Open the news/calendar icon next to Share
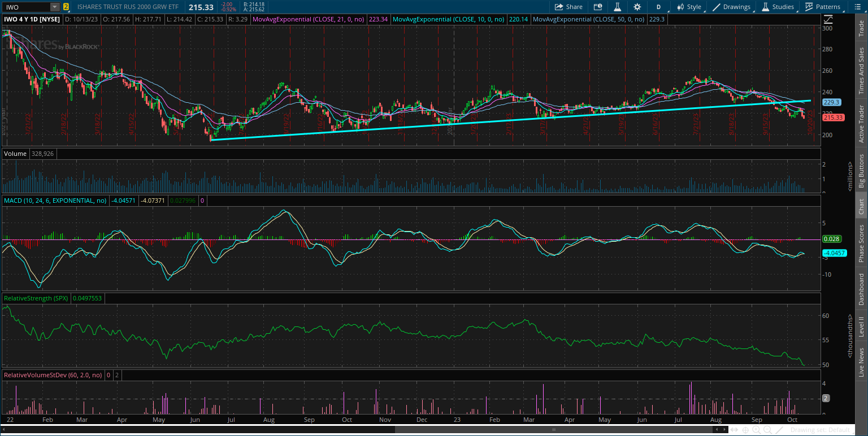 (x=598, y=7)
